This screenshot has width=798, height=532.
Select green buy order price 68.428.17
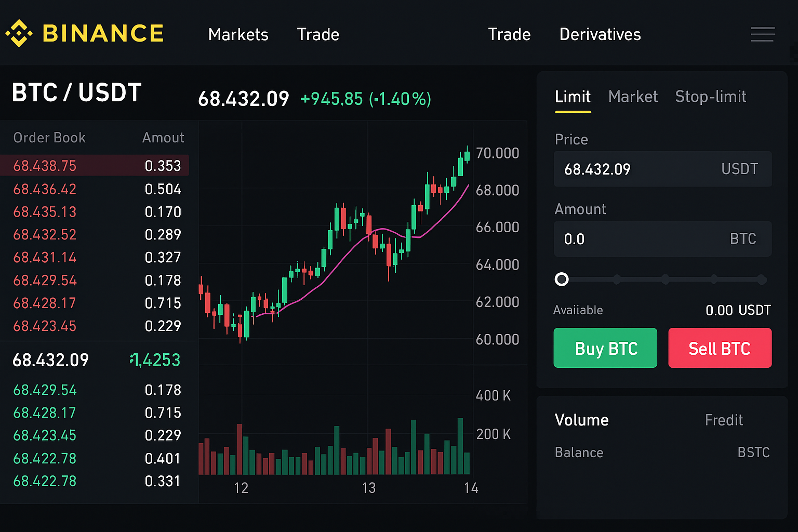[45, 413]
